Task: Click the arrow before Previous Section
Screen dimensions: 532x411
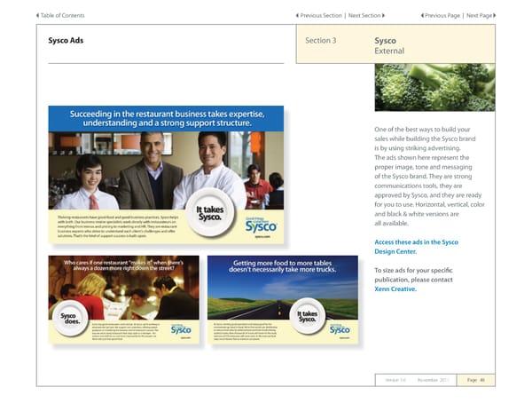Action: tap(296, 16)
